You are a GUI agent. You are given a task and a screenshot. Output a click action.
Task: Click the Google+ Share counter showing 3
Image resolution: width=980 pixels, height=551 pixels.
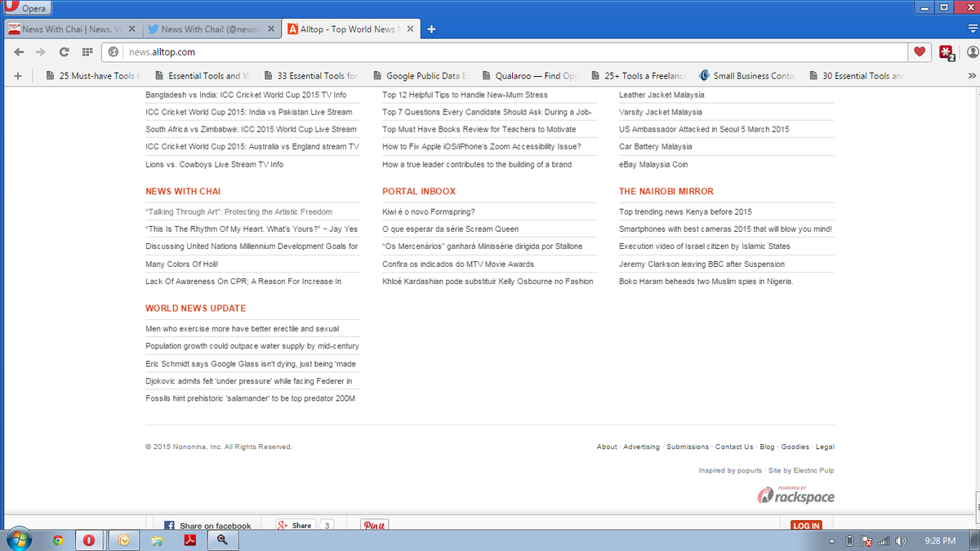[326, 525]
